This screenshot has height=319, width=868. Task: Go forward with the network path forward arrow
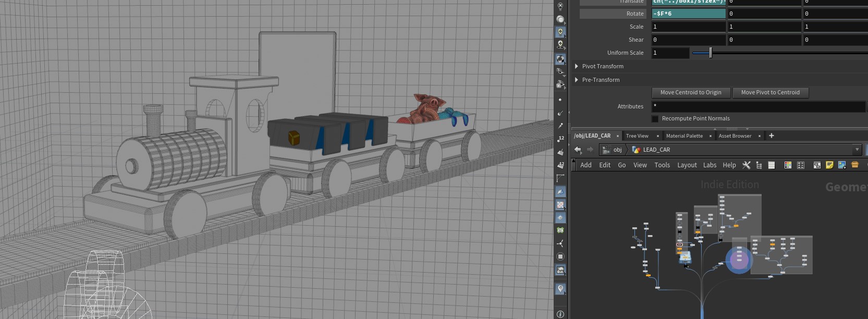click(x=590, y=150)
